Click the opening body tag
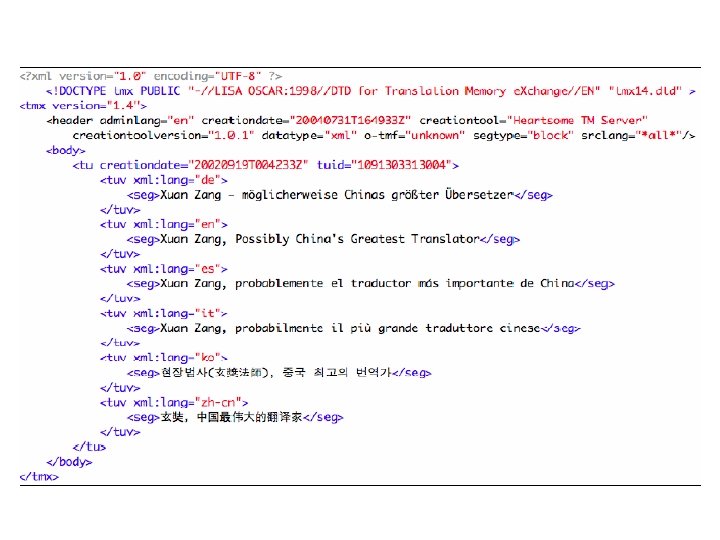 [66, 150]
